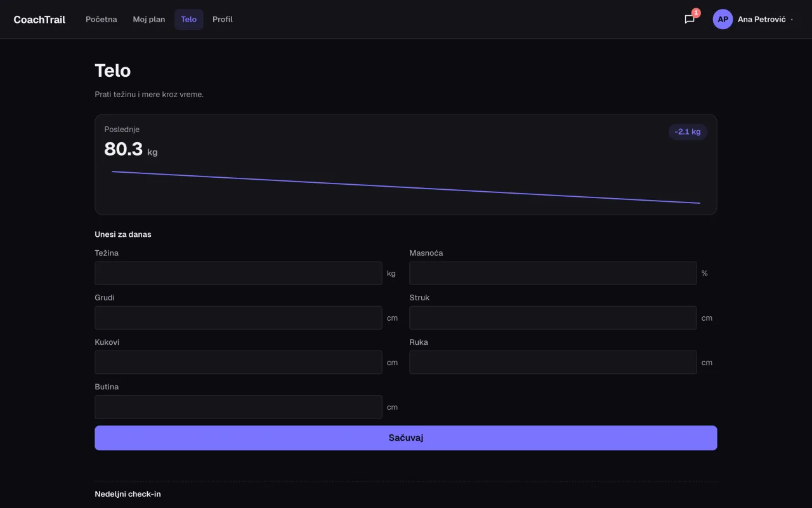Select the Kukovi input field

239,362
